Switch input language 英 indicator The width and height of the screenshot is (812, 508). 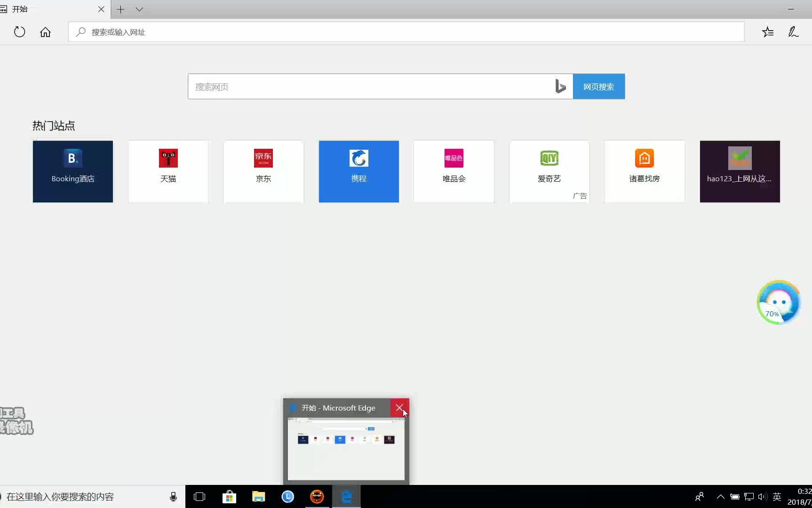777,497
